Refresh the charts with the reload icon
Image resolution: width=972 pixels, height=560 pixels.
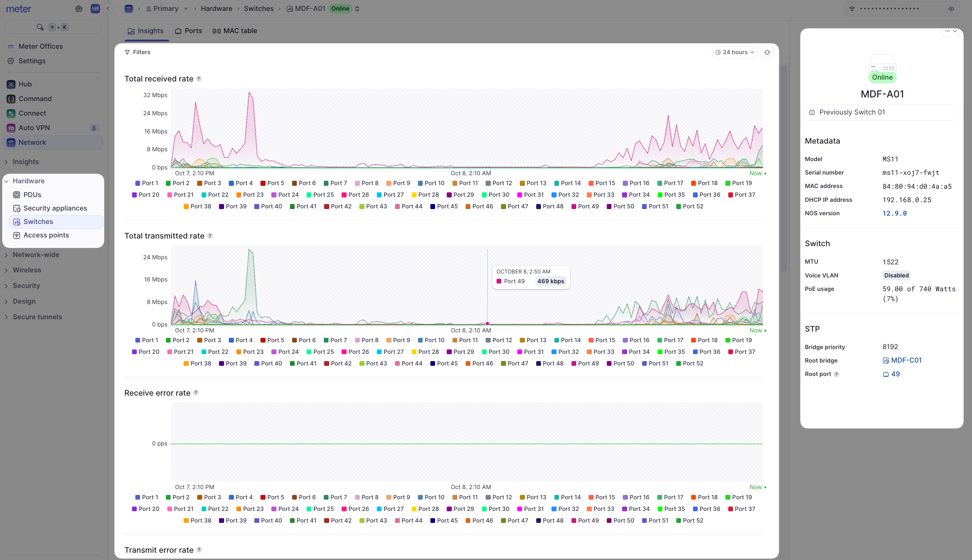coord(767,52)
